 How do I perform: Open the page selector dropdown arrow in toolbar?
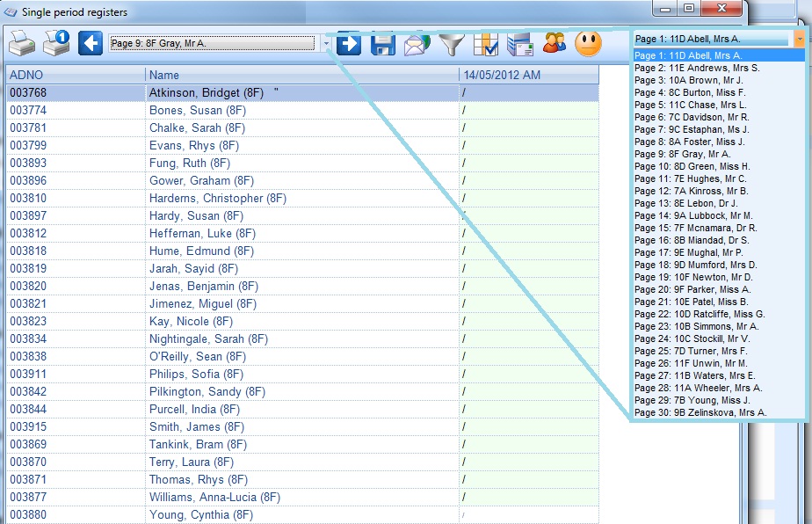tap(326, 44)
